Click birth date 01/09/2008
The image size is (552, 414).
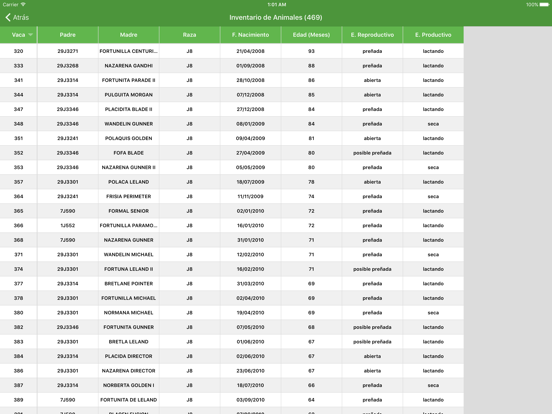pos(250,65)
